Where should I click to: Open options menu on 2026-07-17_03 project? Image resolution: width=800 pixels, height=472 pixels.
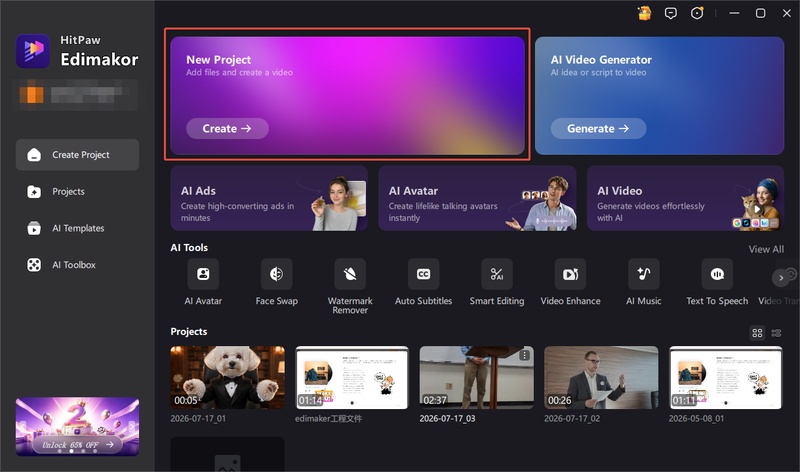[524, 355]
